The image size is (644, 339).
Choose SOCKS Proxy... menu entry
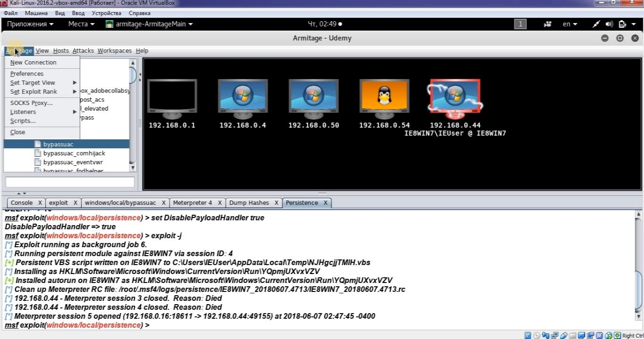(42, 103)
